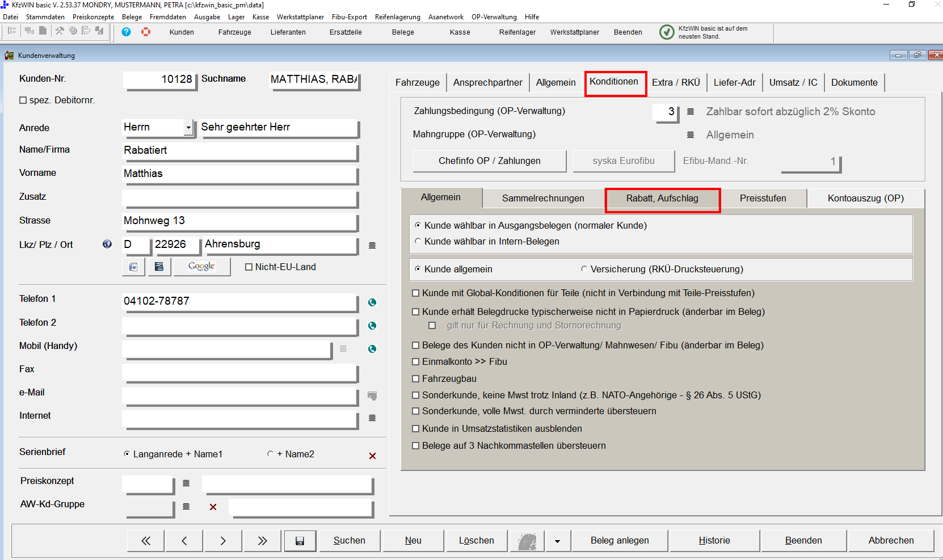Viewport: 943px width, 560px height.
Task: Click the tree-list icon at toolbar start
Action: point(12,31)
